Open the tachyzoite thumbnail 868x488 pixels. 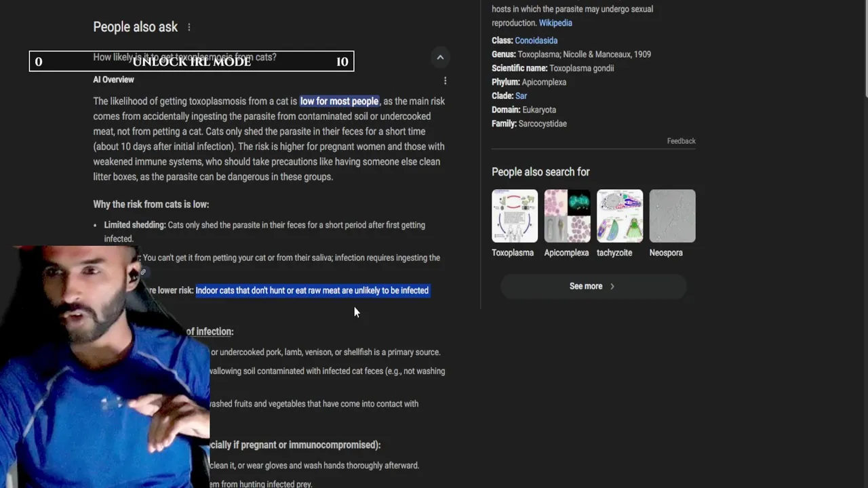click(x=619, y=216)
